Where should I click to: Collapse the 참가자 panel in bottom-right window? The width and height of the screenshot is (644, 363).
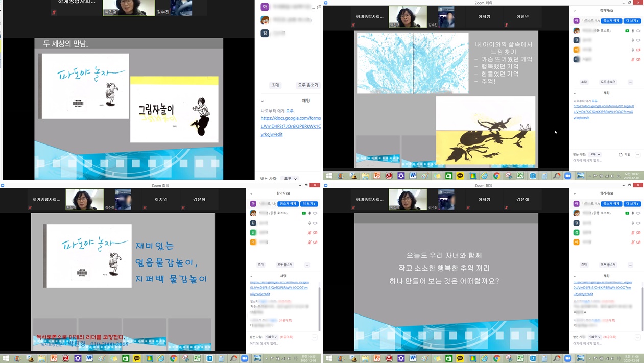tap(574, 193)
